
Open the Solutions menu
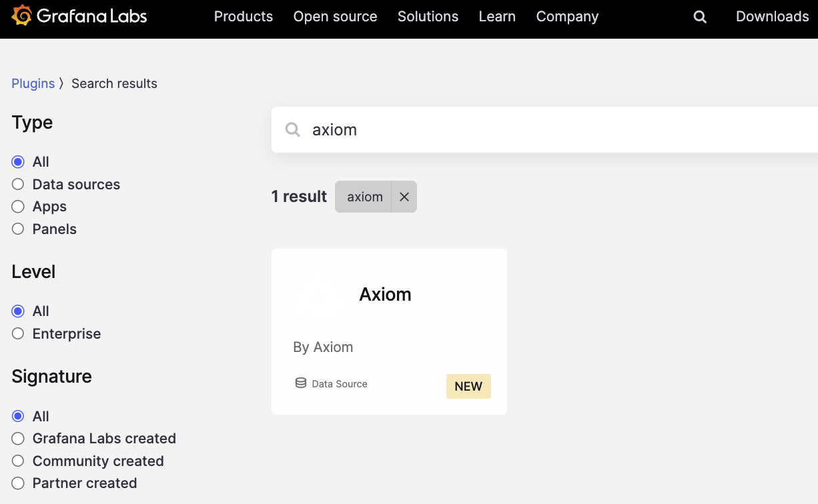point(428,17)
